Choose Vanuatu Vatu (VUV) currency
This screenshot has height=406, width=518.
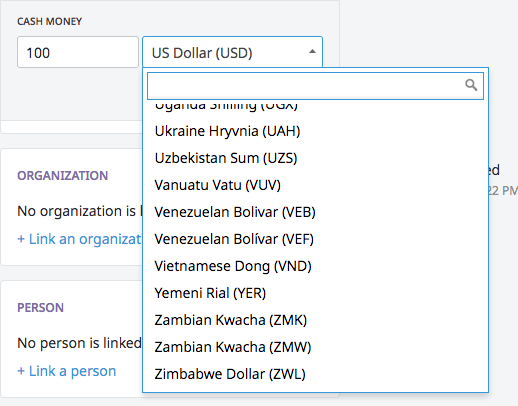315,185
